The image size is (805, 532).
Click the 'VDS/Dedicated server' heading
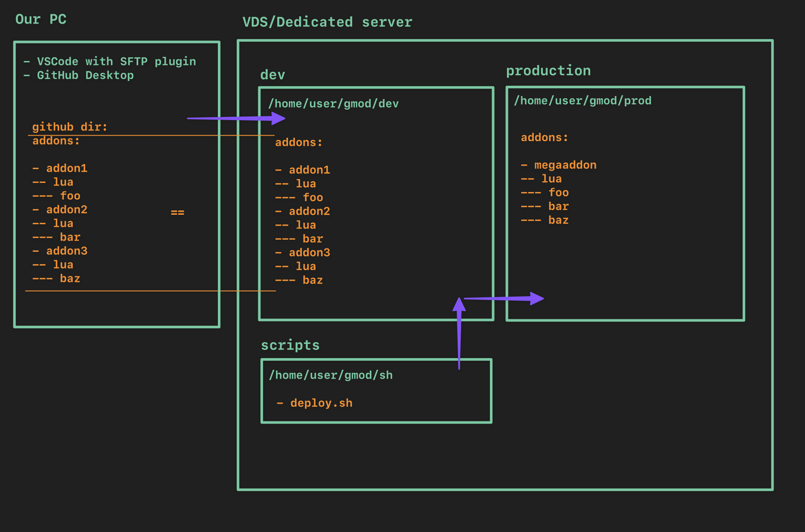pos(327,22)
